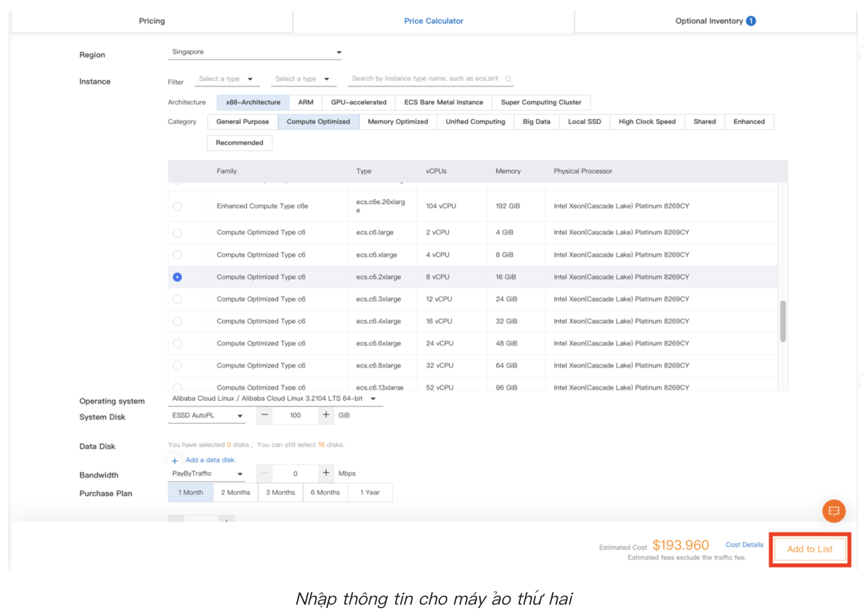This screenshot has width=864, height=616.
Task: Click minus stepper to decrease System Disk size
Action: coord(264,415)
